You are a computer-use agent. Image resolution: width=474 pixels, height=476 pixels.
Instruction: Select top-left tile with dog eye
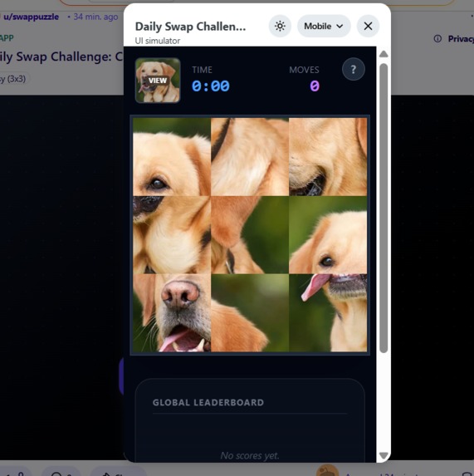[172, 157]
